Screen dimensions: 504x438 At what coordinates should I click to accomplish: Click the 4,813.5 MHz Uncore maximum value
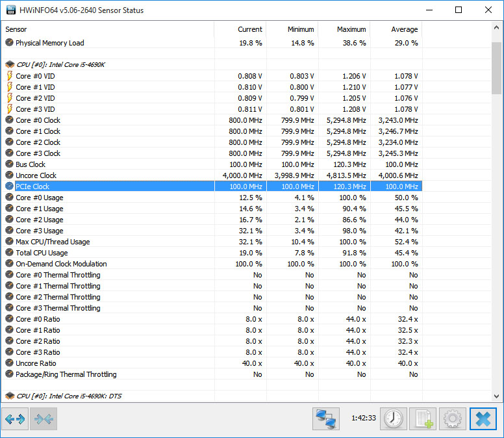[x=346, y=175]
